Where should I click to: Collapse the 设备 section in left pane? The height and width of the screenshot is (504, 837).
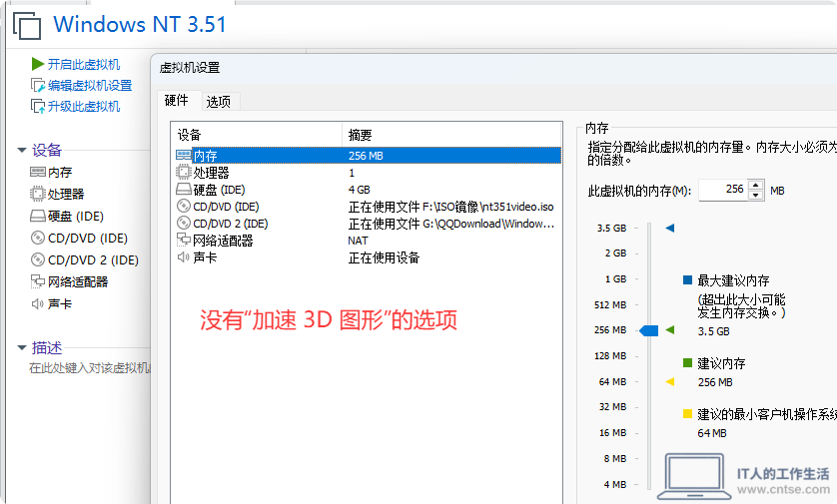pyautogui.click(x=22, y=150)
